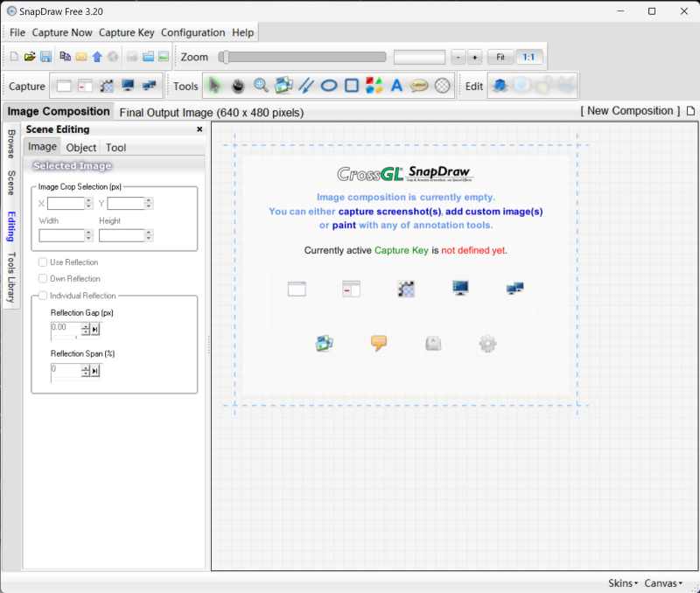
Task: Click New Composition label
Action: [x=630, y=111]
